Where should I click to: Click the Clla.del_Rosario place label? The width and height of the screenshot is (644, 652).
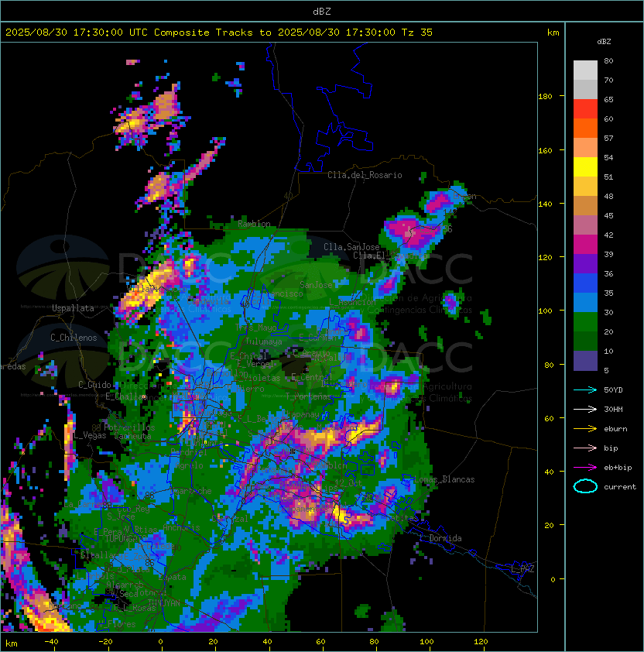point(365,175)
